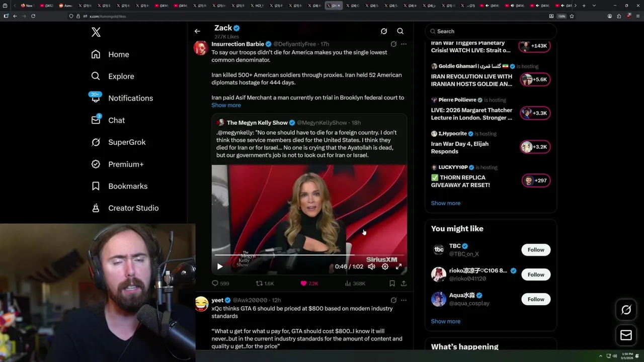Click the search icon in the profile header
The image size is (644, 362).
click(x=400, y=31)
